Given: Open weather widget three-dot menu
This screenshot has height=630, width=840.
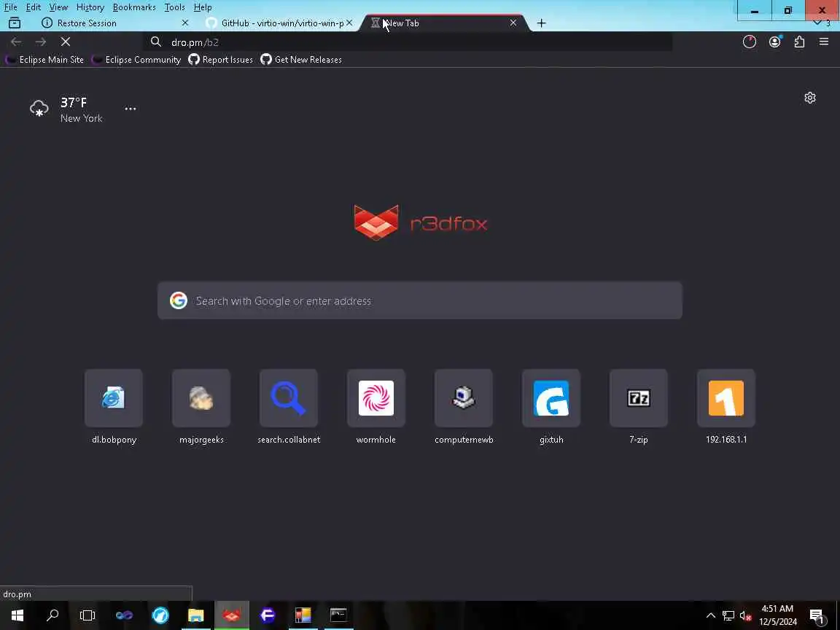Looking at the screenshot, I should point(131,108).
